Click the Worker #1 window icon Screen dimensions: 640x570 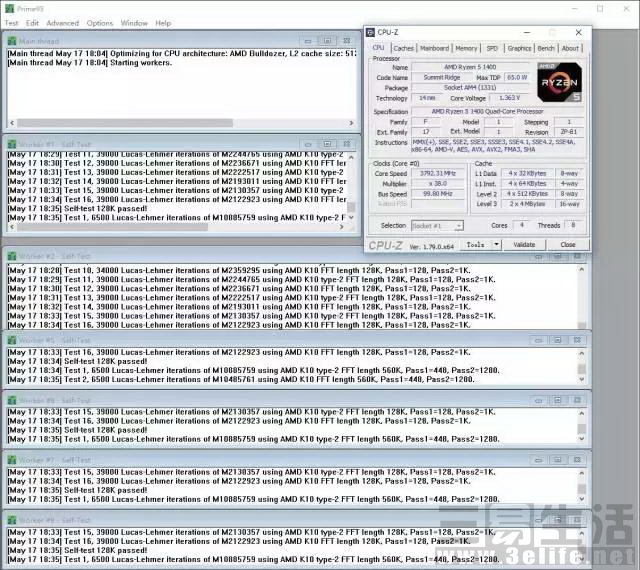[12, 144]
